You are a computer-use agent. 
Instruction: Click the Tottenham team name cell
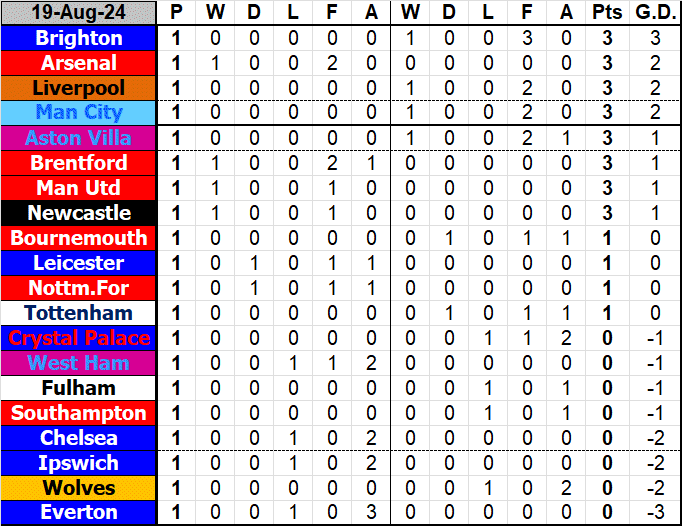[79, 313]
